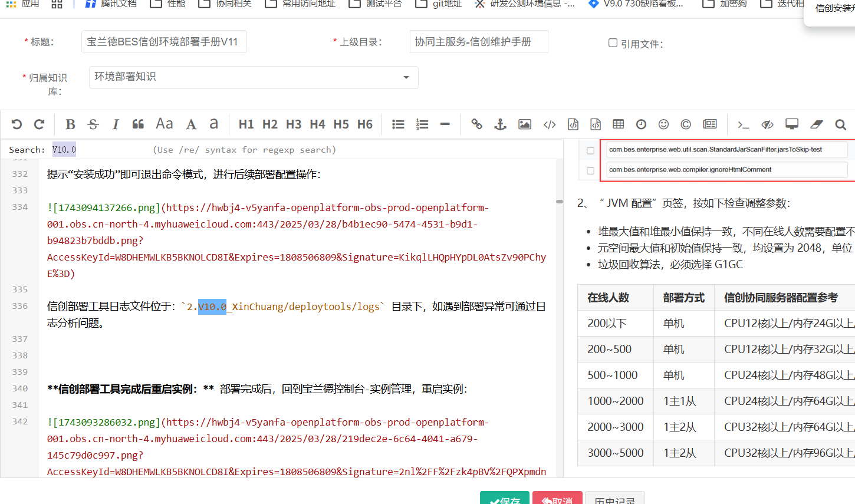Click line number 340 in the gutter
Viewport: 855px width, 504px height.
tap(20, 388)
